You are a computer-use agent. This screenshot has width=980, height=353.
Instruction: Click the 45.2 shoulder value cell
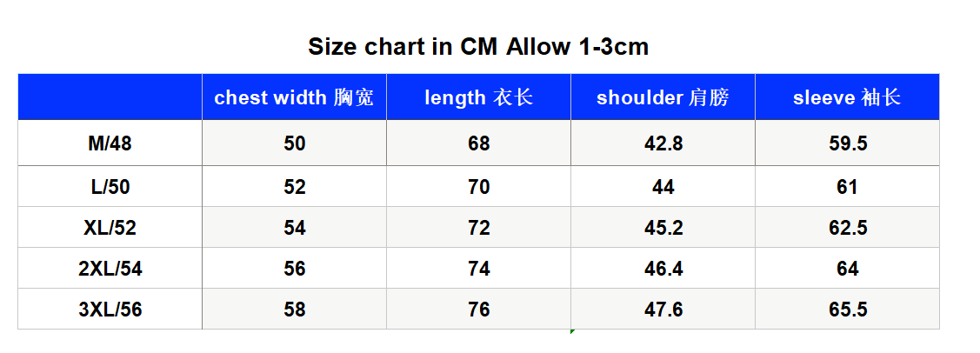(663, 228)
